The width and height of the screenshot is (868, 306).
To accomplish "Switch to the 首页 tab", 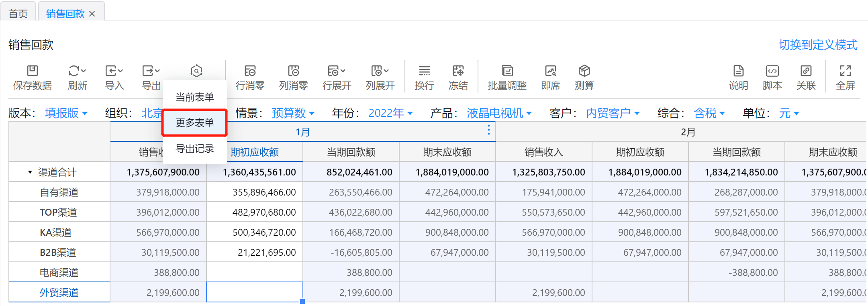I will click(18, 14).
